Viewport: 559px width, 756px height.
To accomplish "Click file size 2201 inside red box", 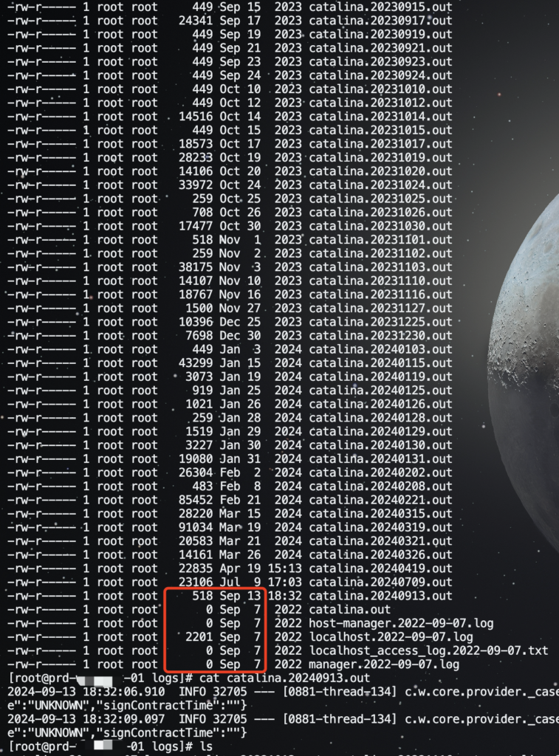I will pyautogui.click(x=199, y=637).
